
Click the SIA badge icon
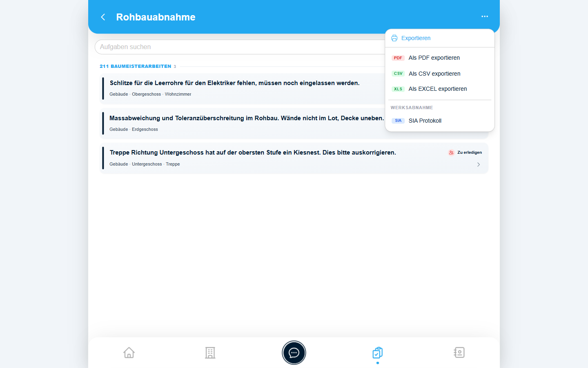pyautogui.click(x=398, y=121)
